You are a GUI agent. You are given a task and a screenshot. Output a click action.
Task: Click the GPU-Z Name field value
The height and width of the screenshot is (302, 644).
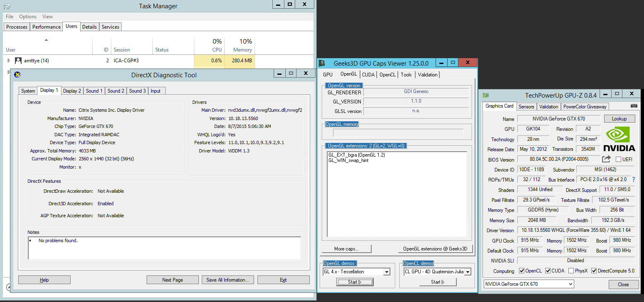pos(558,119)
